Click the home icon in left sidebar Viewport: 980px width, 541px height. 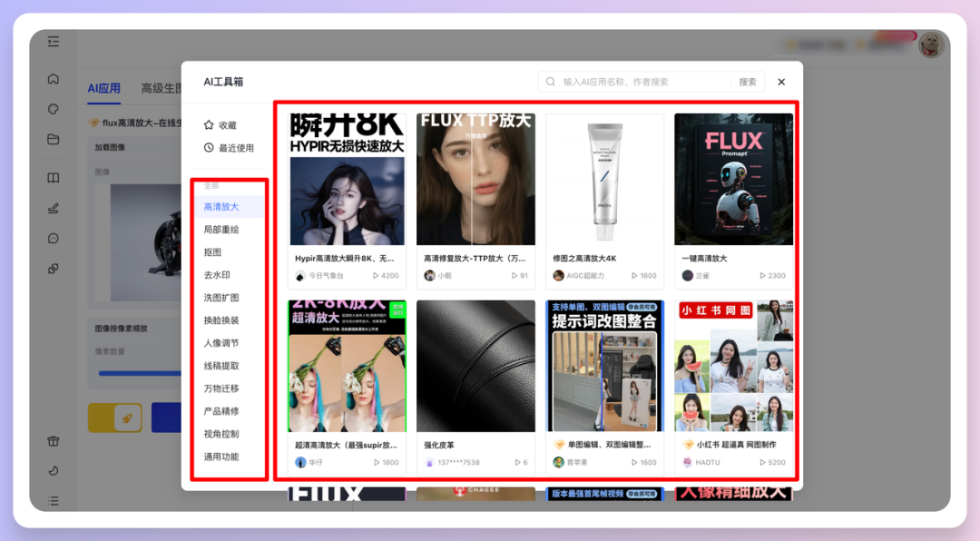[x=54, y=79]
